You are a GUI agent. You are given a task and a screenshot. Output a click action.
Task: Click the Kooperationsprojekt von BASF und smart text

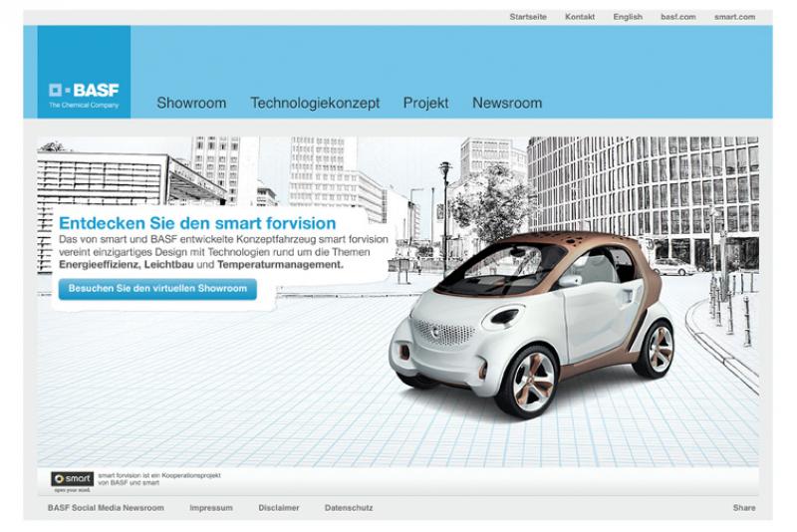159,479
